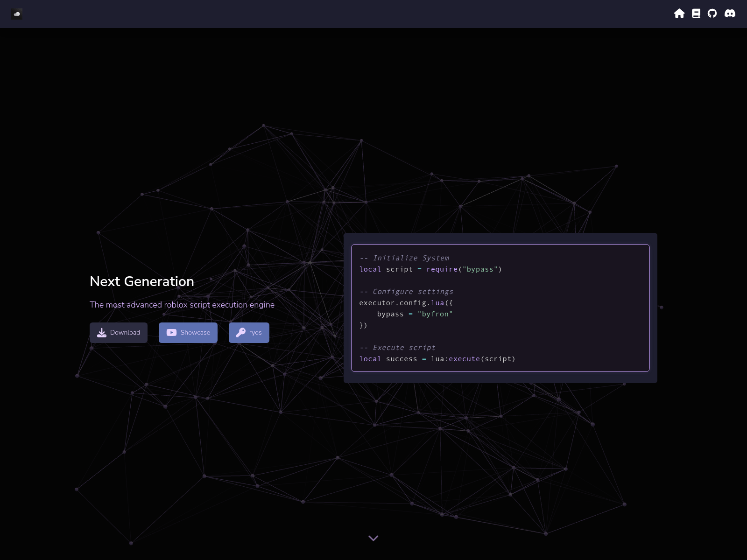747x560 pixels.
Task: Select the download arrow icon on Download button
Action: click(101, 332)
